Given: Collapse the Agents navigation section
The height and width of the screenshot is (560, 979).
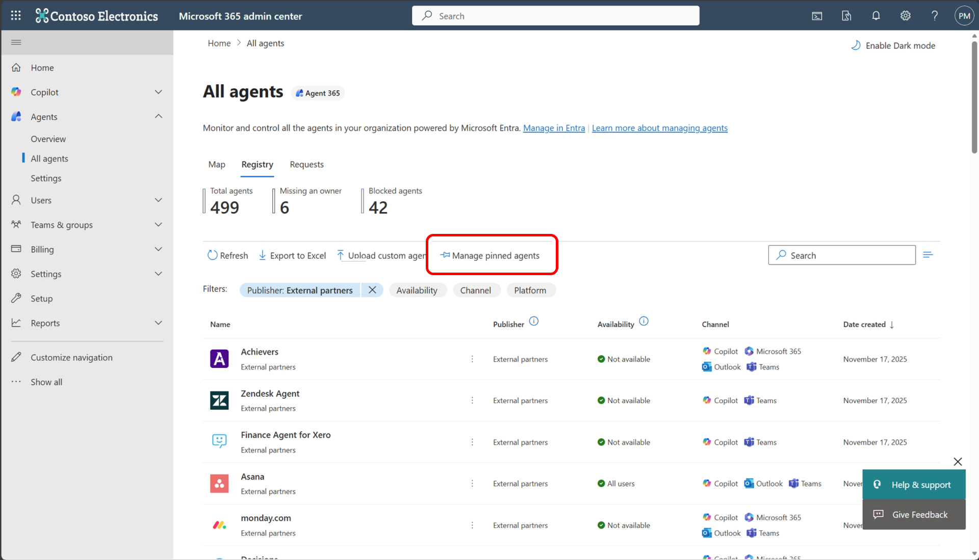Looking at the screenshot, I should pos(158,117).
